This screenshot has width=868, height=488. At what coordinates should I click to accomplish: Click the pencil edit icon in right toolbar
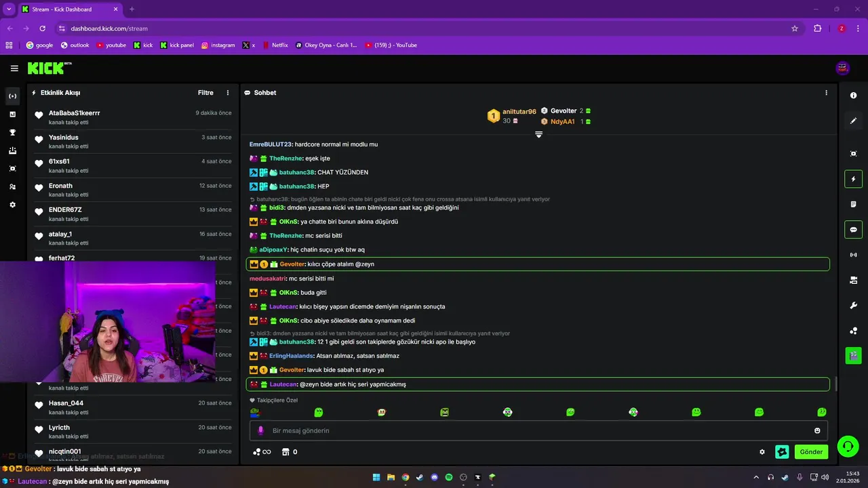(x=853, y=121)
